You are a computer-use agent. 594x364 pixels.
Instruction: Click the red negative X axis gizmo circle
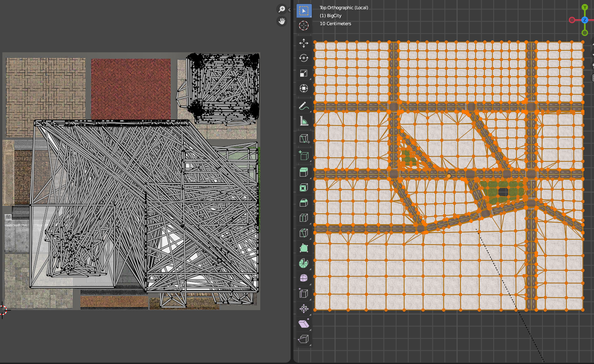[x=572, y=20]
